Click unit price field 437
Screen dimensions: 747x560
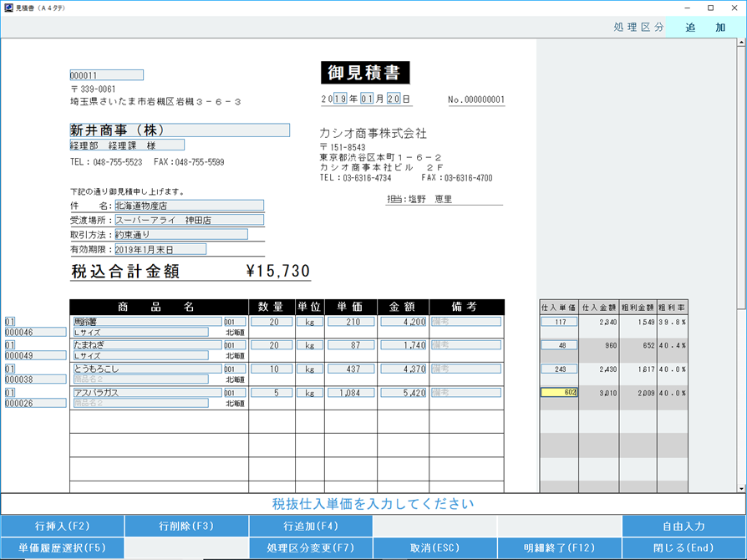pyautogui.click(x=351, y=369)
